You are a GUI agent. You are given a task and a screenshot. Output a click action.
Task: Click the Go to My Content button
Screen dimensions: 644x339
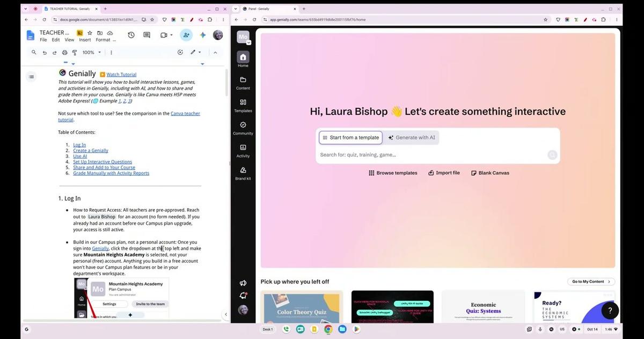pyautogui.click(x=591, y=282)
